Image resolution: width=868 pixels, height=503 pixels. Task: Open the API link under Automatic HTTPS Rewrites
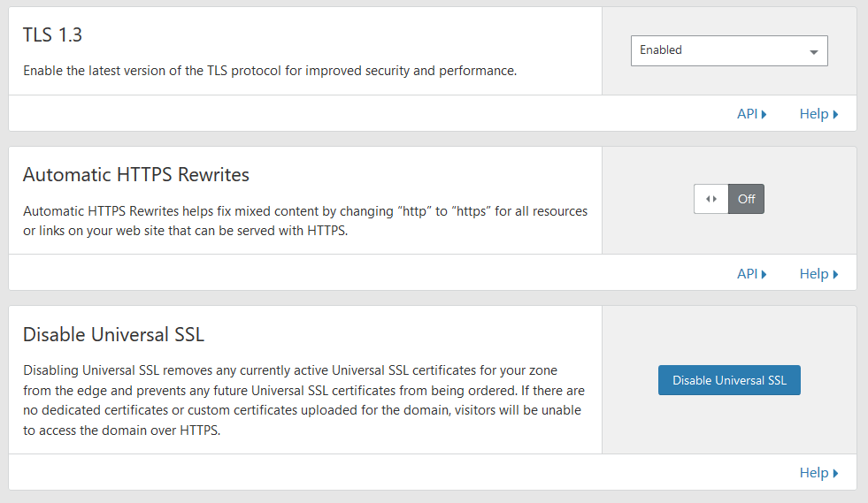point(751,274)
